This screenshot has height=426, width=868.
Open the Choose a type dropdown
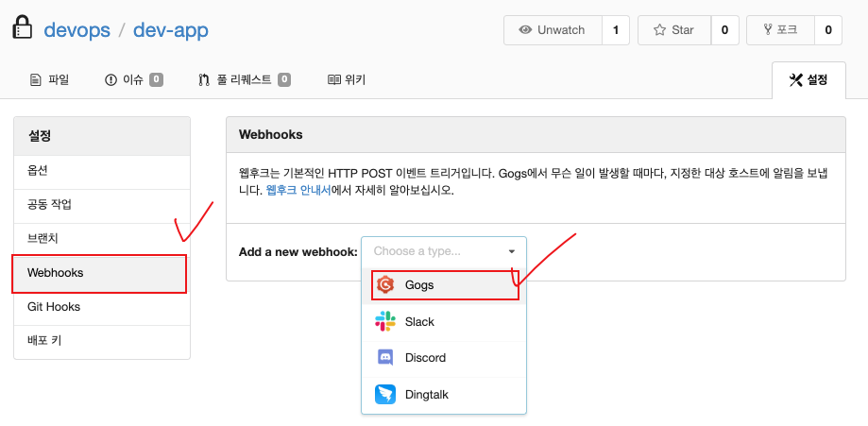[444, 251]
